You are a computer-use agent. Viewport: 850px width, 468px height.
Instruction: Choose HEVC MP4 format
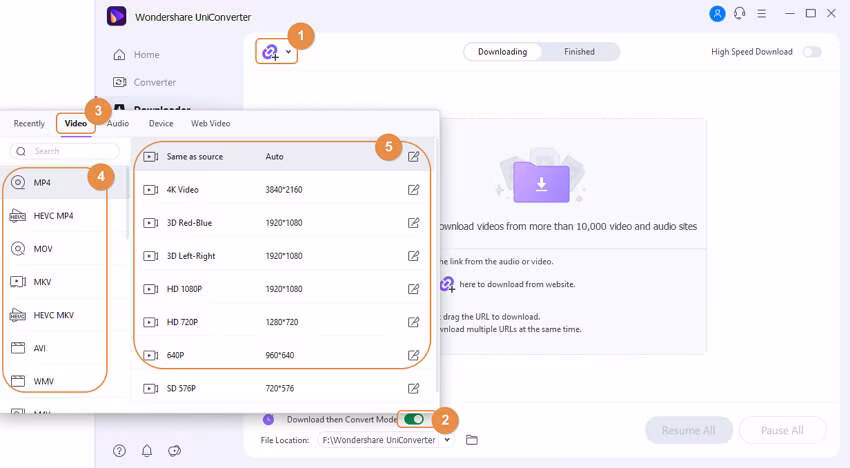[65, 216]
